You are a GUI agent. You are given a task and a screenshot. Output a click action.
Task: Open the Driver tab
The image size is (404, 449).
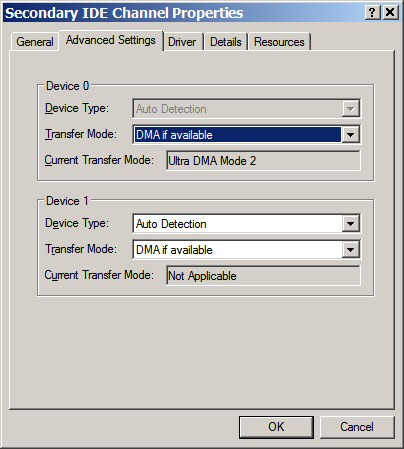coord(182,42)
